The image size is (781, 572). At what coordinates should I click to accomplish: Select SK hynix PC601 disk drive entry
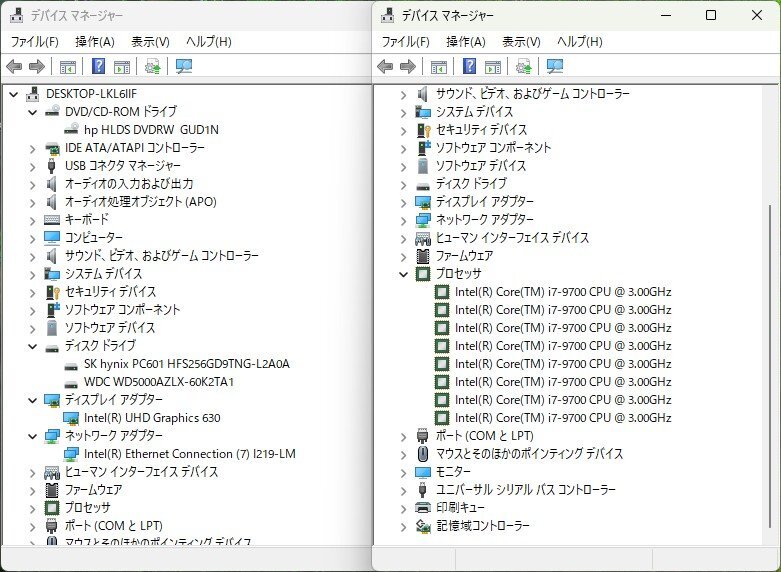(x=186, y=364)
